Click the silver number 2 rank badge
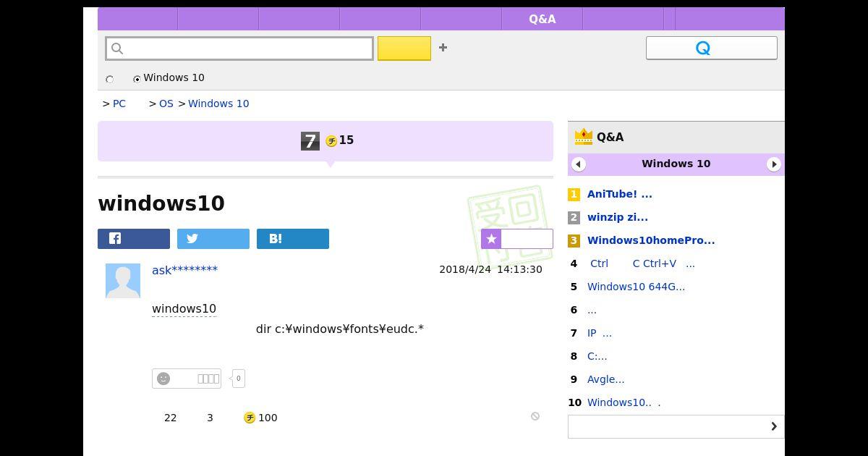Image resolution: width=868 pixels, height=456 pixels. coord(574,217)
